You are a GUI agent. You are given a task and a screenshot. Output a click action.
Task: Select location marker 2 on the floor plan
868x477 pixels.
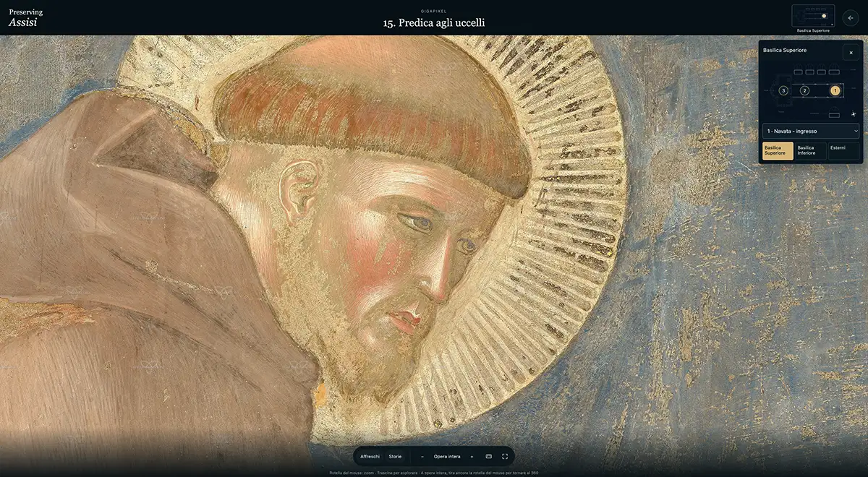[x=804, y=90]
